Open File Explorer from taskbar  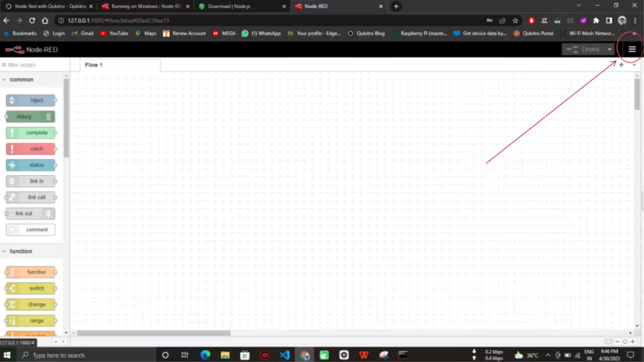(225, 355)
